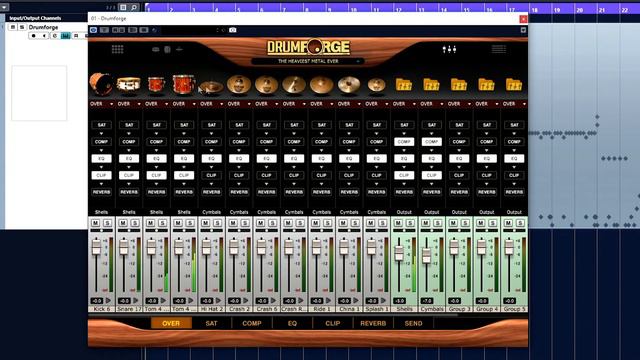Open OVER dropdown on Shells output channel
Screen dimensions: 640x360
point(404,104)
